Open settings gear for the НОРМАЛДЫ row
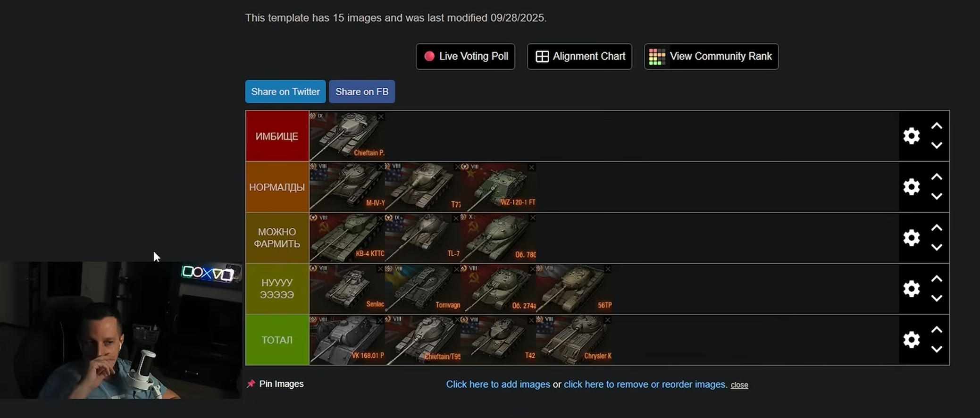The image size is (980, 418). [911, 187]
